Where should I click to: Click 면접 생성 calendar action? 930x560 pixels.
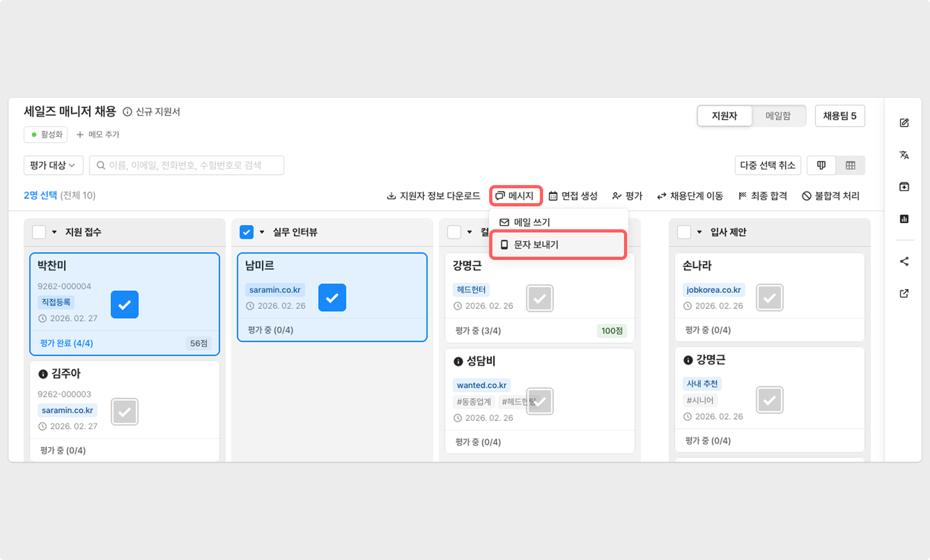[x=573, y=196]
